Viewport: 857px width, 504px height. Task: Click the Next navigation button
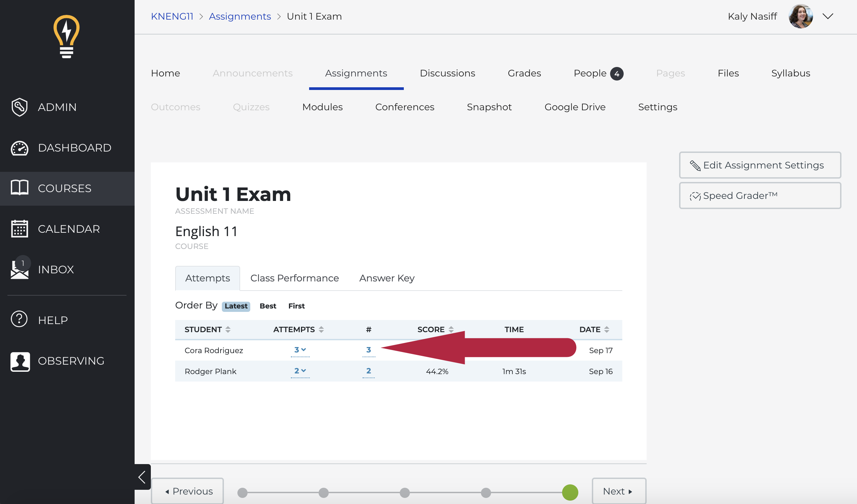pyautogui.click(x=619, y=491)
